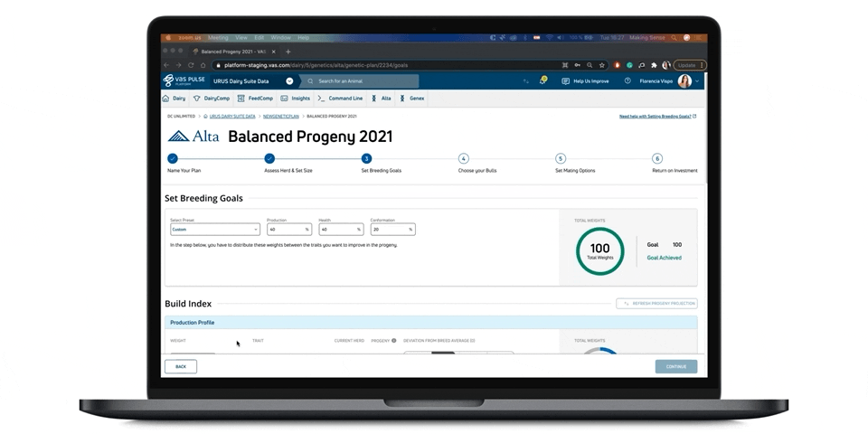Click the Progeny info icon
Screen dimensions: 868x434
pos(394,341)
